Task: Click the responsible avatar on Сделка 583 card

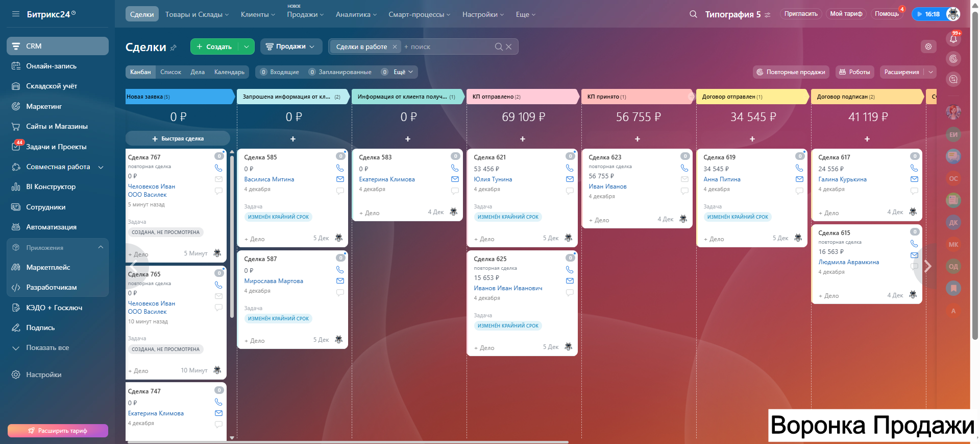Action: point(453,212)
